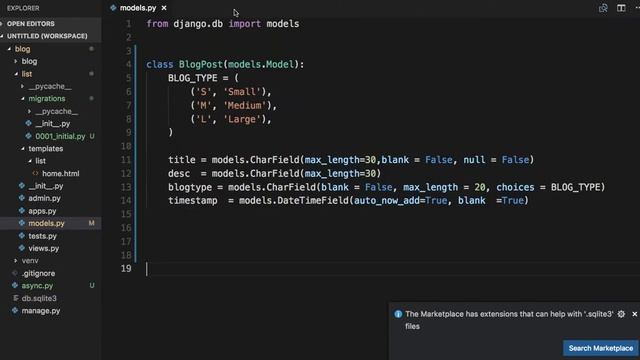The image size is (640, 360).
Task: Click the info icon in notification
Action: pos(398,314)
